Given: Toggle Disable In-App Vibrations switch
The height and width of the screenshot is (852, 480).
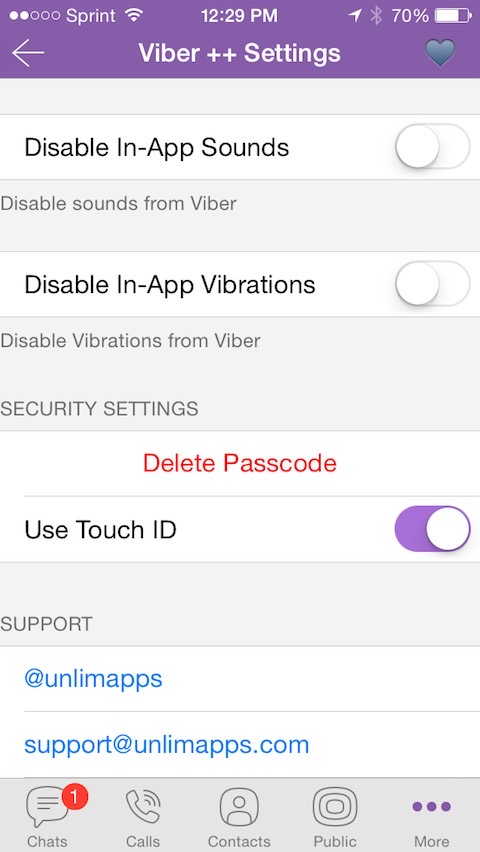Looking at the screenshot, I should pyautogui.click(x=432, y=284).
